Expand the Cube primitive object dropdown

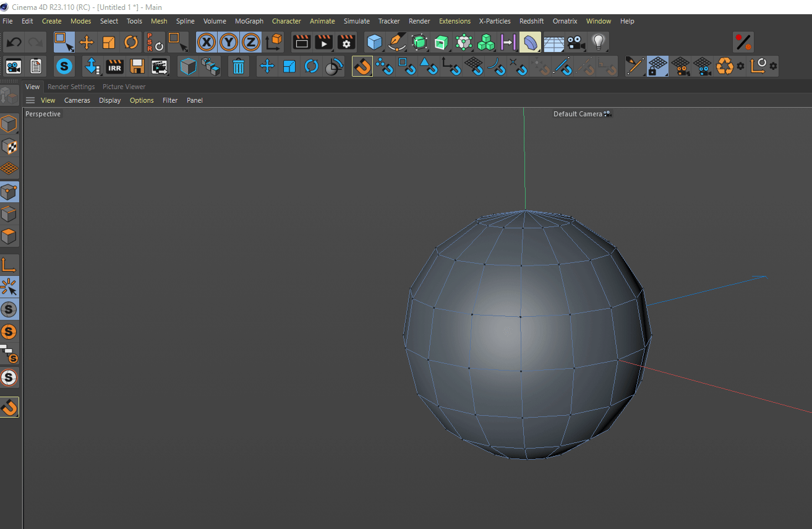pos(375,42)
